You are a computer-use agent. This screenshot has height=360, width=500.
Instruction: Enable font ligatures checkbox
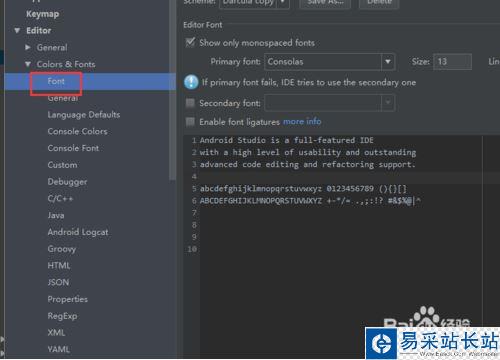(190, 122)
